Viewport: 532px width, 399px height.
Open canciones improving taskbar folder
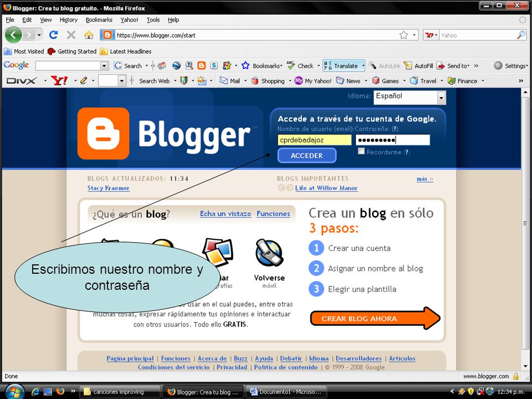[x=120, y=392]
